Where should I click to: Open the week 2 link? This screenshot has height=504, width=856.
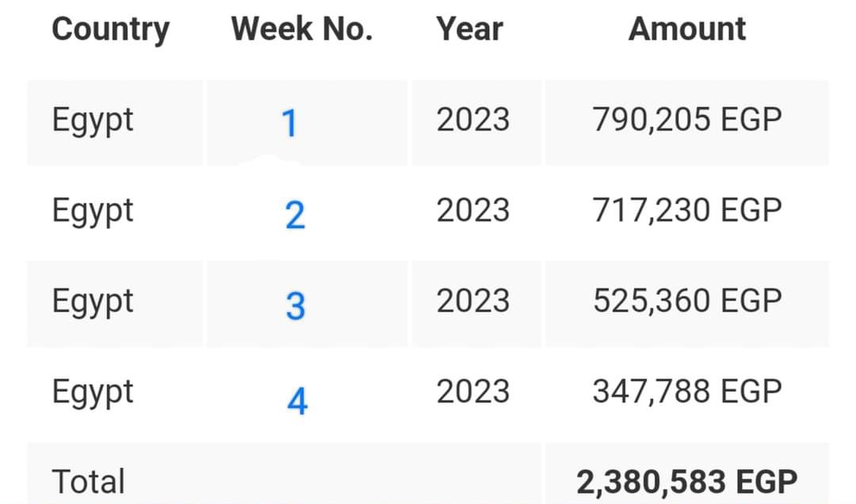coord(295,215)
